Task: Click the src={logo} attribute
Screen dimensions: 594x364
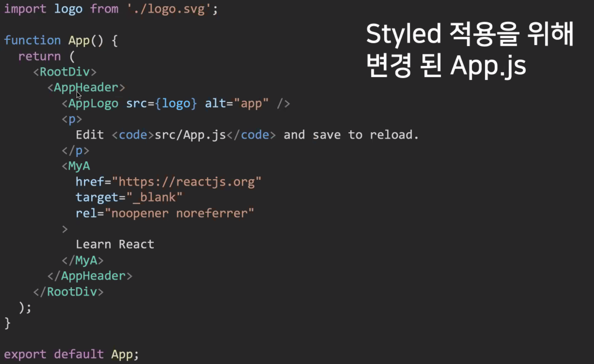Action: pos(161,103)
